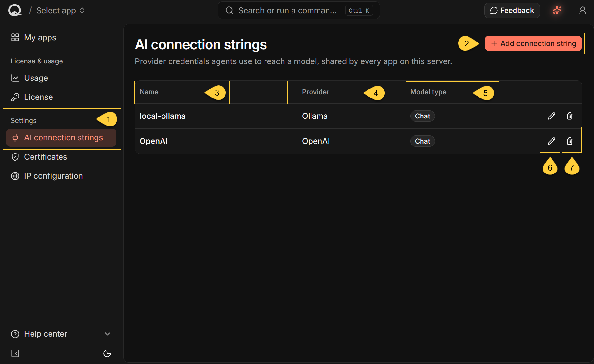Edit the OpenAI connection string

coord(552,141)
